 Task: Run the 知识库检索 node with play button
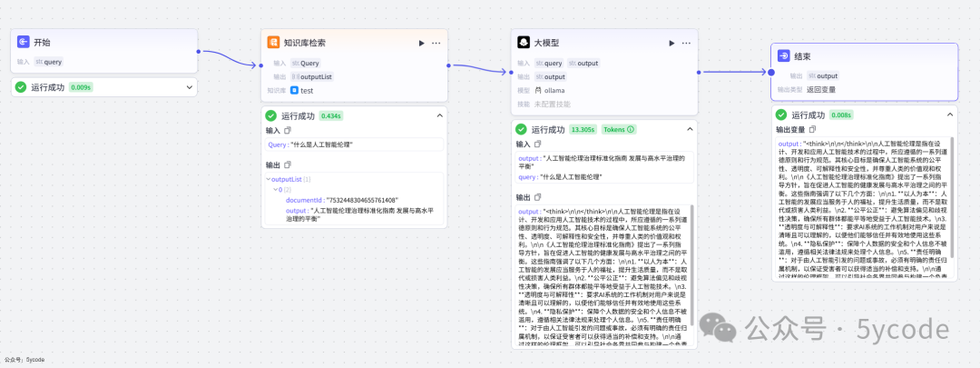coord(422,44)
